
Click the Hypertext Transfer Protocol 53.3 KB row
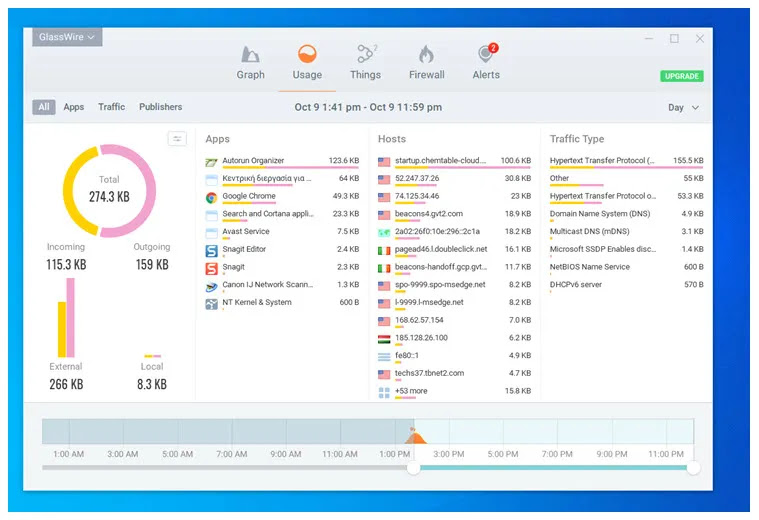(626, 198)
